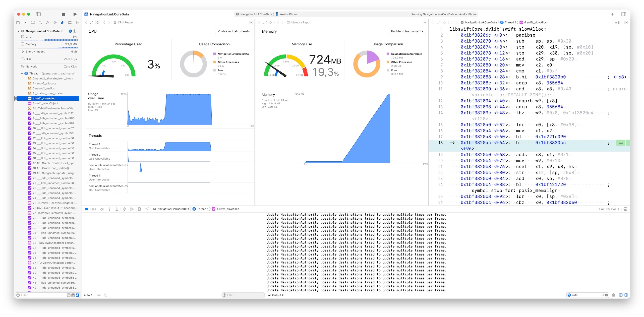Close the Memory Report editor pane
The width and height of the screenshot is (644, 317).
tap(259, 22)
